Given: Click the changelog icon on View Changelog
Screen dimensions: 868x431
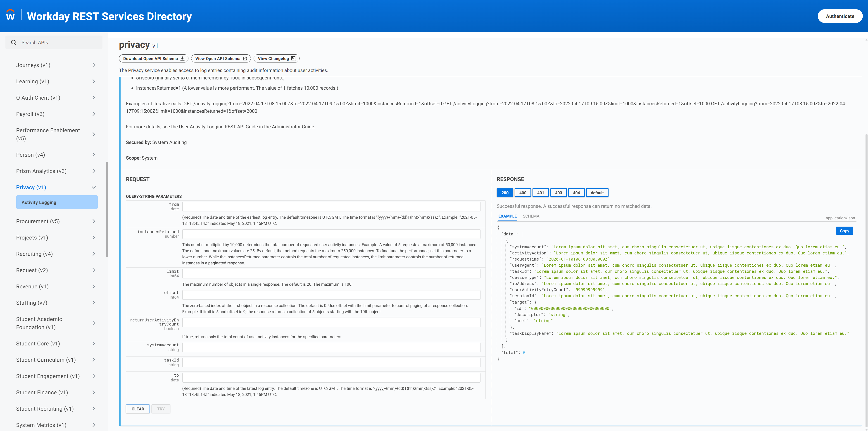Looking at the screenshot, I should [x=293, y=59].
